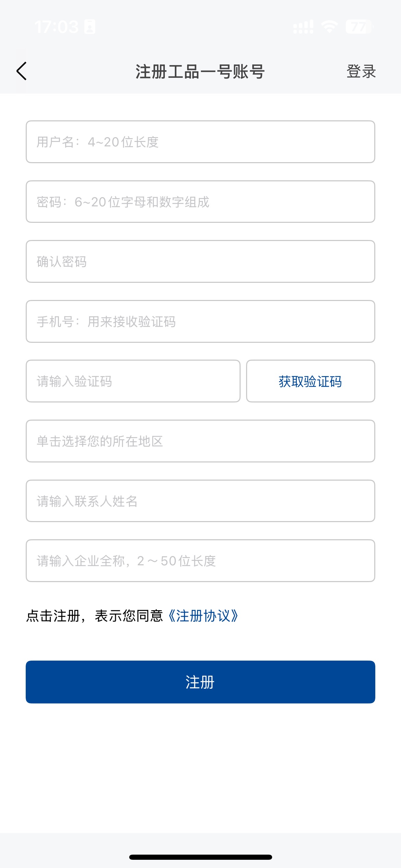Focus the 用户名 username input field
The height and width of the screenshot is (868, 401).
click(200, 142)
